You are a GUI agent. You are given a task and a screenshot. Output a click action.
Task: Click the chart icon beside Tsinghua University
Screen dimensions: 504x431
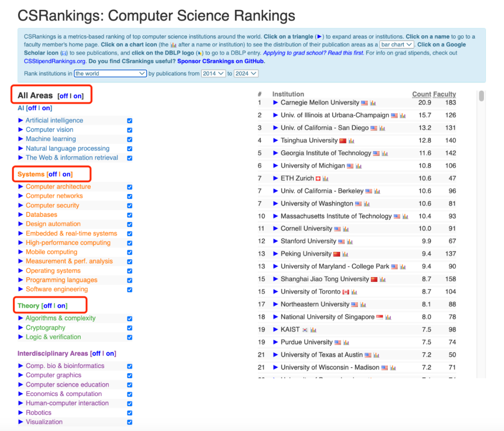coord(351,141)
